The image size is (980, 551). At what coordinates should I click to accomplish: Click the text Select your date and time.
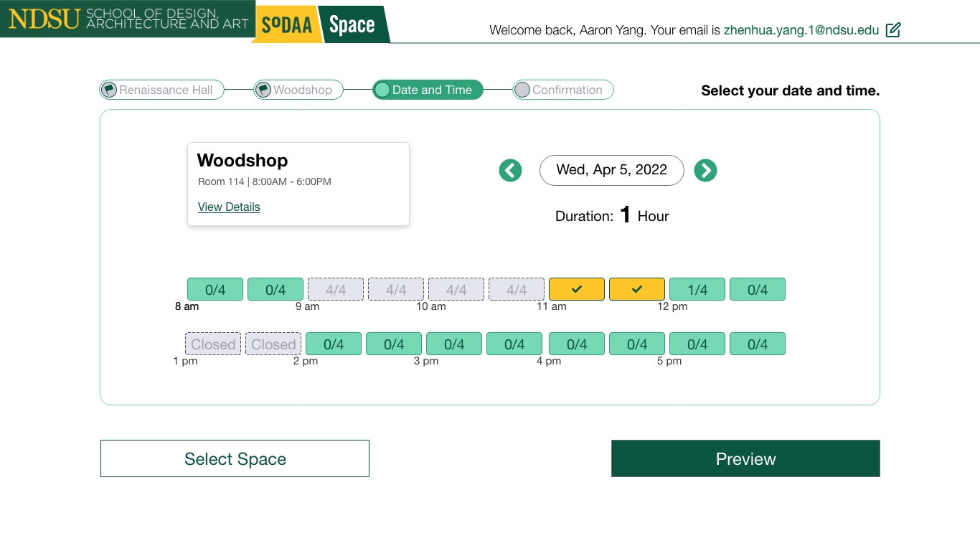(x=790, y=90)
